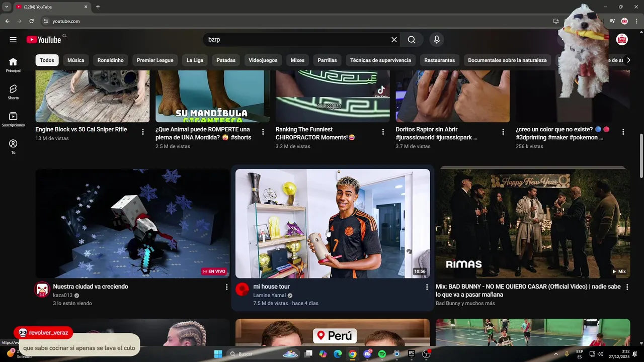Open options for Funniest CHIROPRACTOR Moments short
This screenshot has height=362, width=644.
tap(383, 132)
